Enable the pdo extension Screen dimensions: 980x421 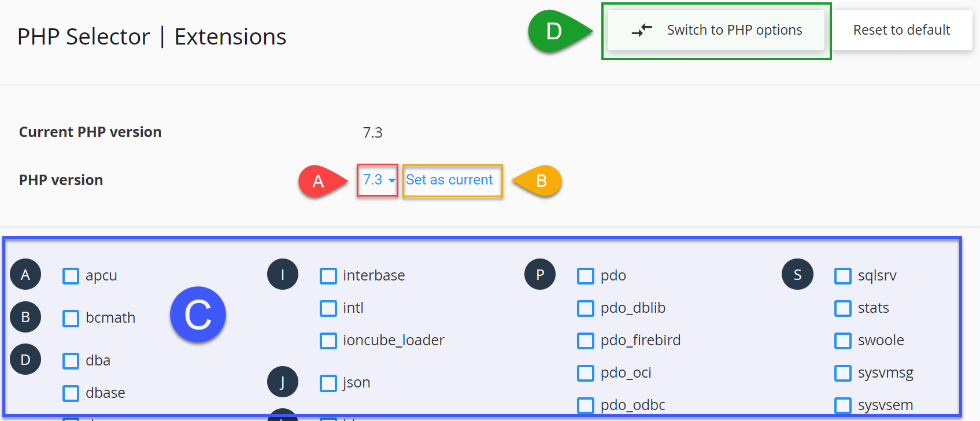(x=586, y=276)
